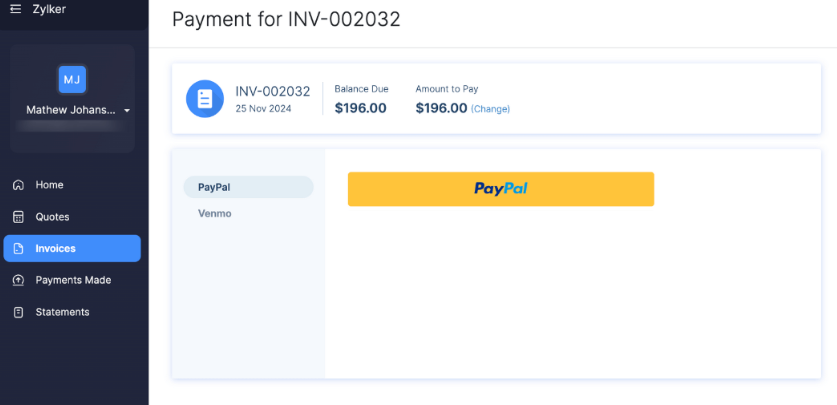The image size is (837, 405).
Task: Switch to the Venmo payment tab
Action: 215,213
